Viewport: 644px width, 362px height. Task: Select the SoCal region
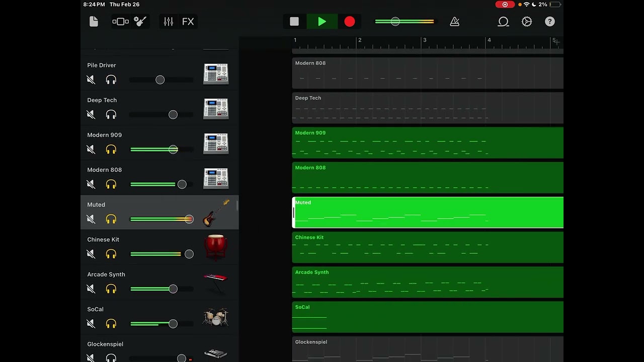[x=428, y=317]
